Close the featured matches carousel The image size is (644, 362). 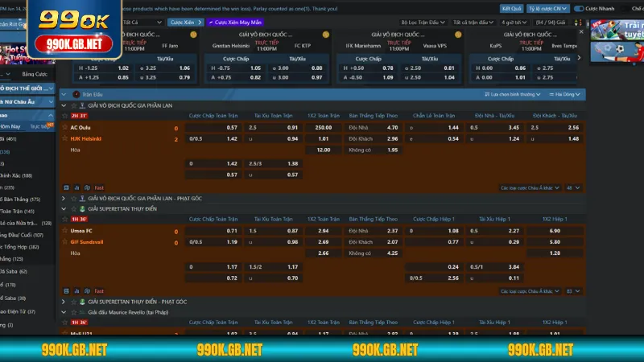(x=581, y=31)
